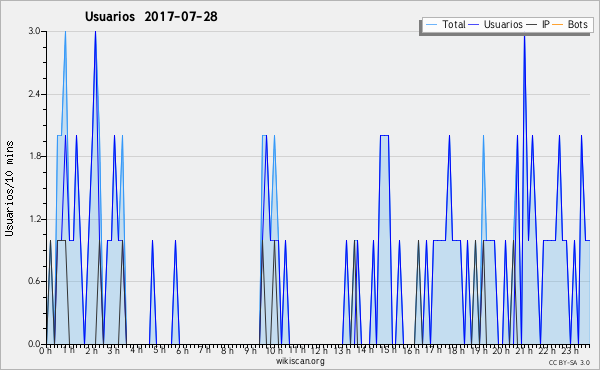This screenshot has height=370, width=600.
Task: Click the 23 h x-axis label
Action: point(570,350)
